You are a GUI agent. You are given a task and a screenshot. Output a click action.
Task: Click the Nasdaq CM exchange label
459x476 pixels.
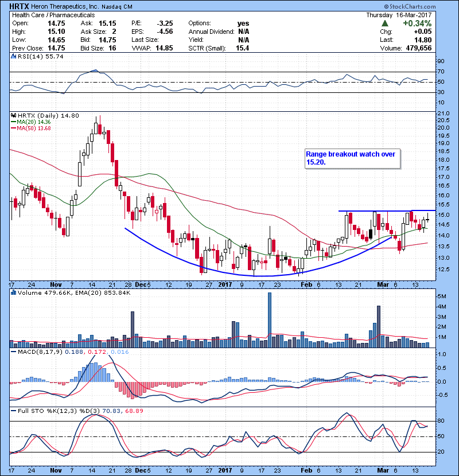pos(117,7)
